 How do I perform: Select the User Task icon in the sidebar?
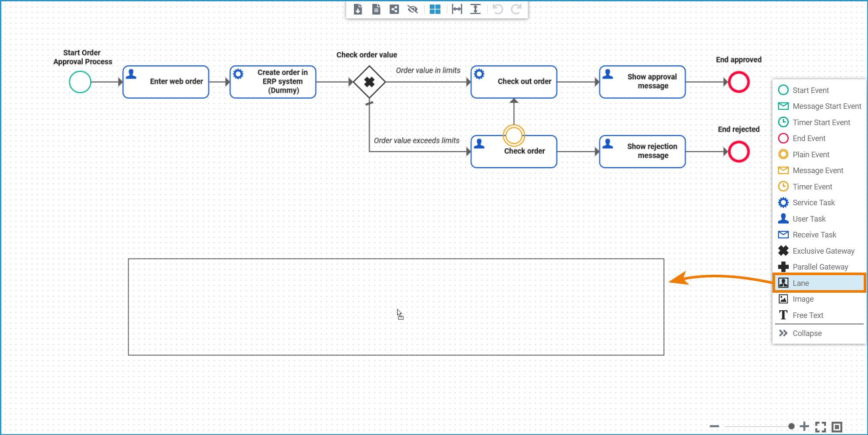coord(783,219)
